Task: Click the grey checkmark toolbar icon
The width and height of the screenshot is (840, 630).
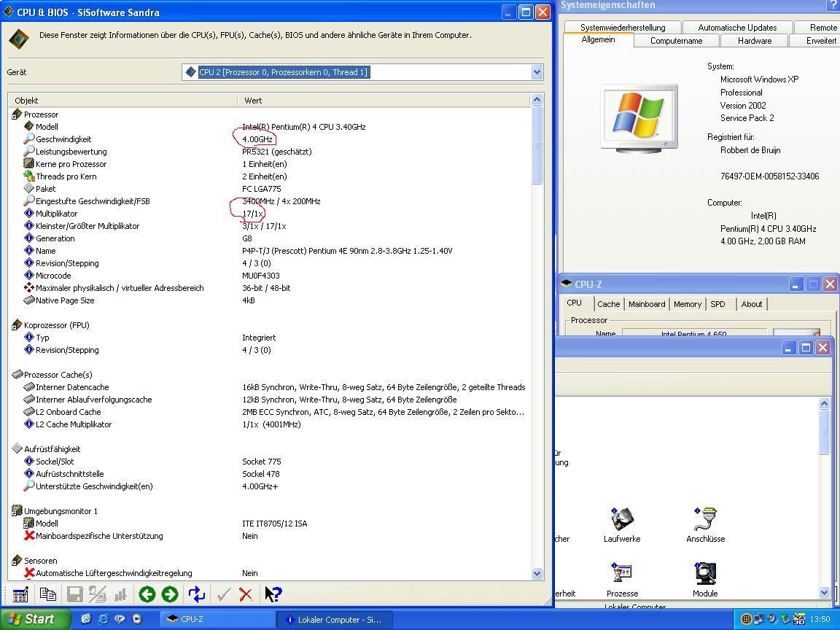Action: coord(223,594)
